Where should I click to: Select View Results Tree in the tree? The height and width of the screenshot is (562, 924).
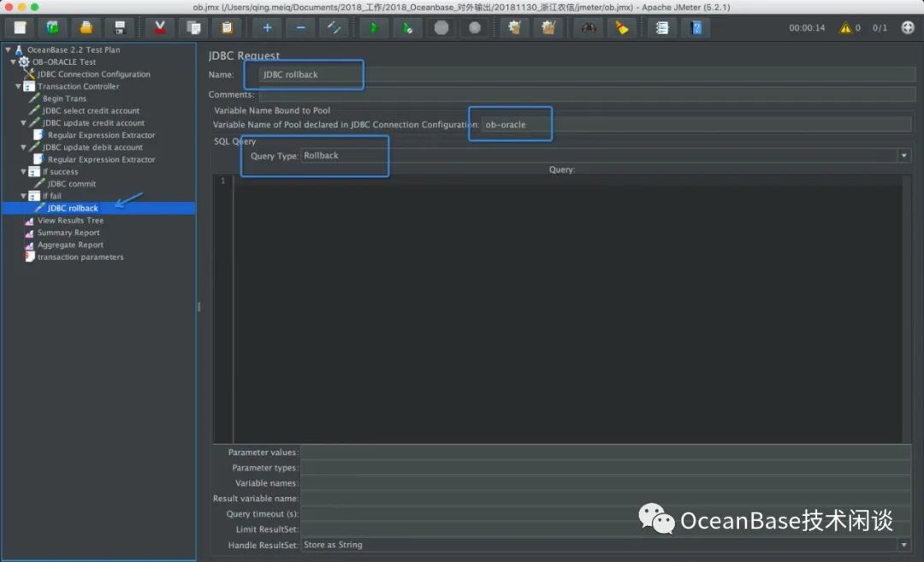click(70, 221)
